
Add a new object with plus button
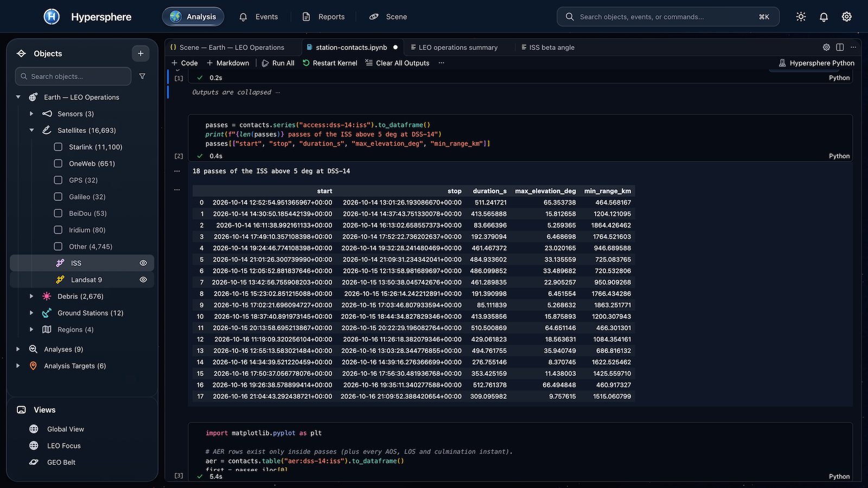tap(141, 53)
